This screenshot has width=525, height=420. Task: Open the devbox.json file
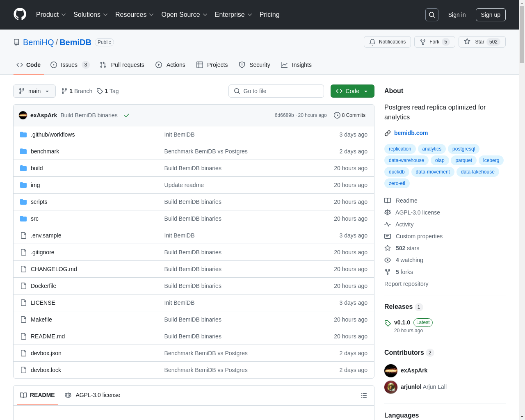[x=46, y=353]
